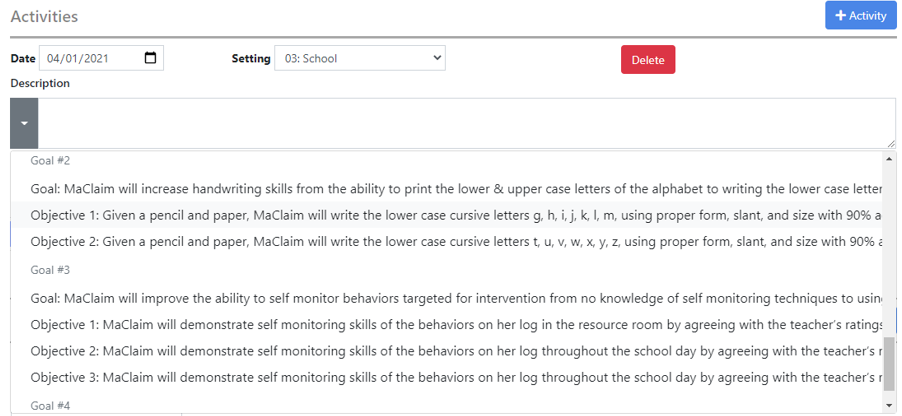Viewport: 902px width, 416px height.
Task: Click the Goal #4 group header
Action: click(50, 405)
